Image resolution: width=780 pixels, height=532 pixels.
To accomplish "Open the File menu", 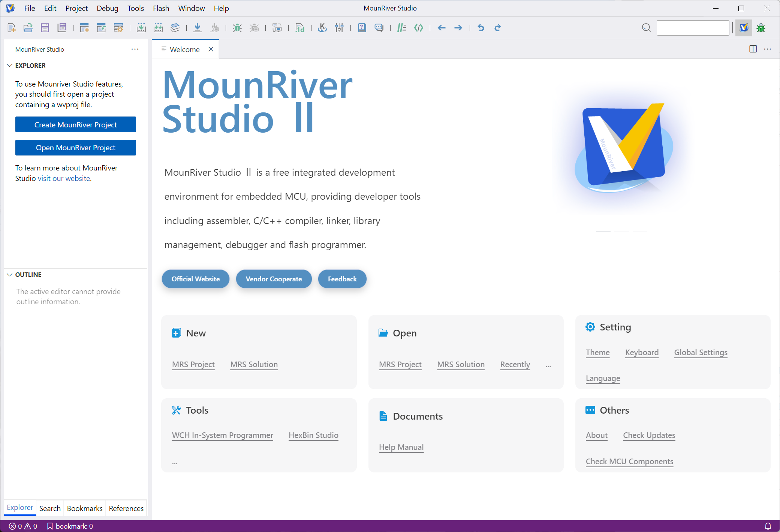I will [x=30, y=8].
